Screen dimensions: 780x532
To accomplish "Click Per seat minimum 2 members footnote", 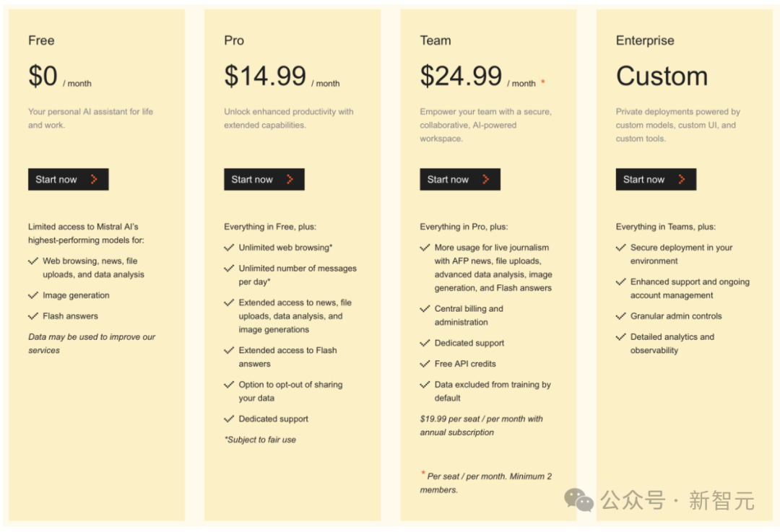I will 486,483.
